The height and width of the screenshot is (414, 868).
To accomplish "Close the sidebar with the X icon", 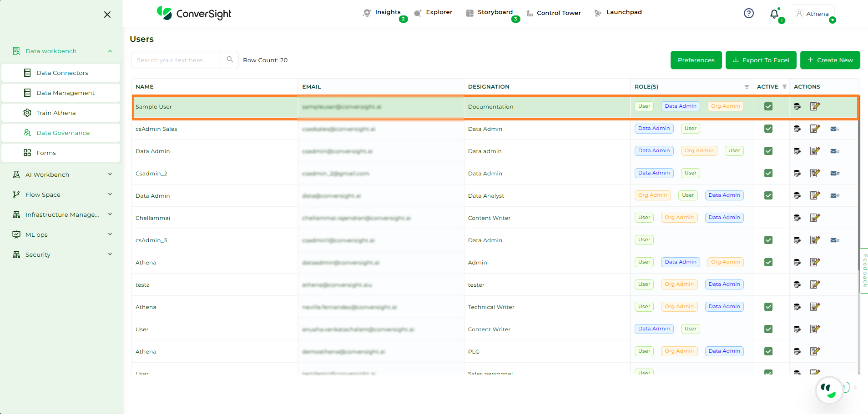I will click(x=107, y=15).
